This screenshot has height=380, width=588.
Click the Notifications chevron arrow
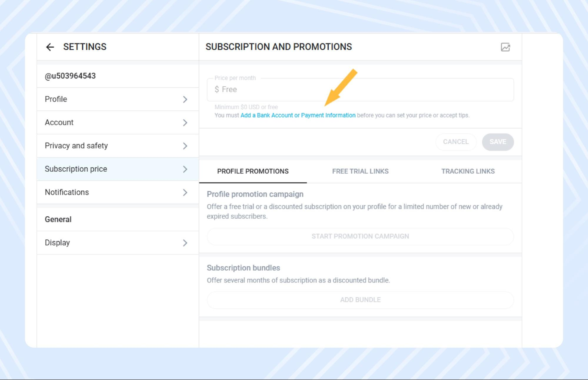coord(185,192)
